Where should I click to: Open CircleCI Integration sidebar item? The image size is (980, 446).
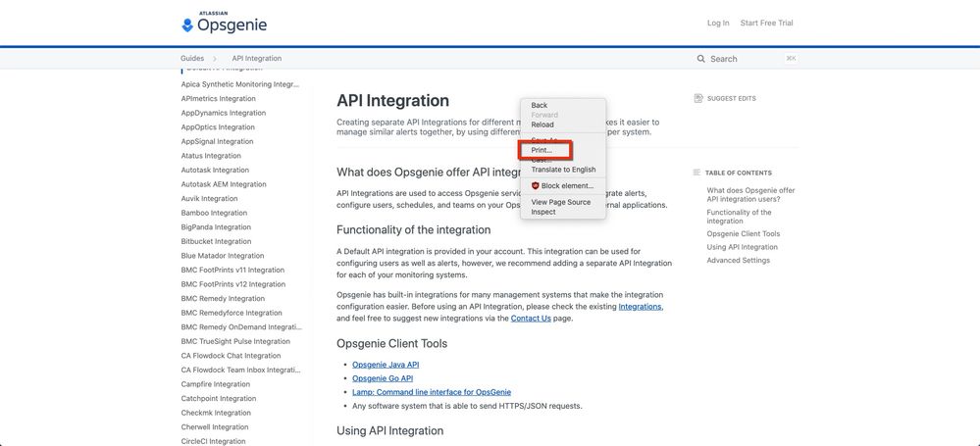click(213, 441)
